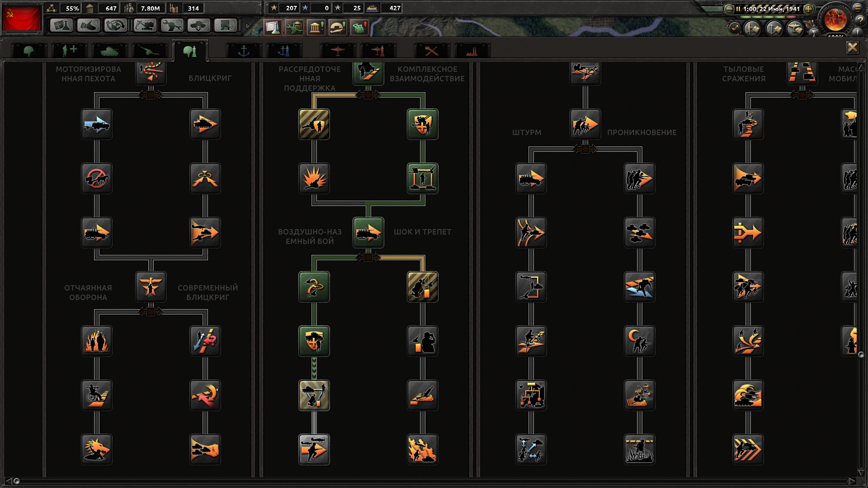Select the branching arrows doctrine under Тыловые сражения
Image resolution: width=868 pixels, height=488 pixels.
(748, 233)
